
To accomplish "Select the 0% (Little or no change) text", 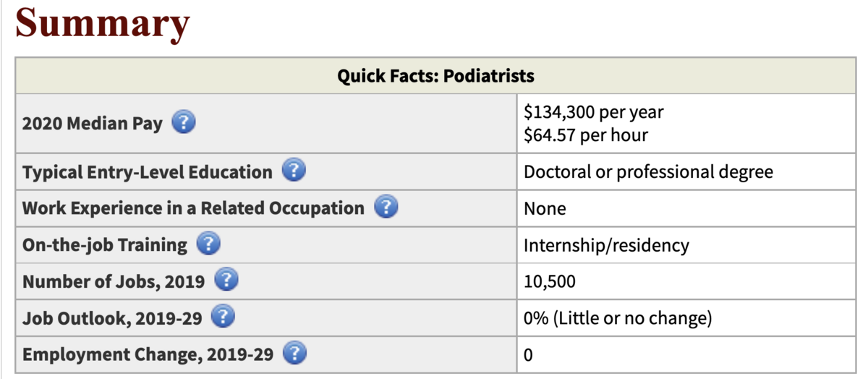I will 618,318.
